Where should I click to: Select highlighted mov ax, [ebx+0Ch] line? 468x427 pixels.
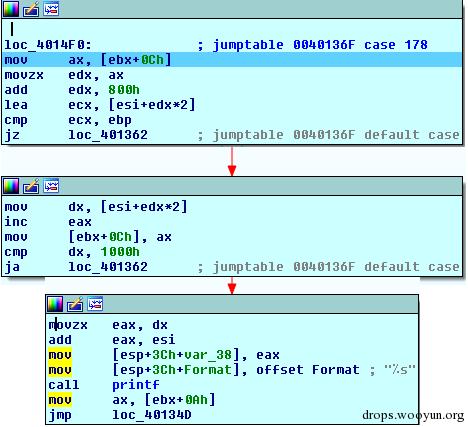point(232,60)
